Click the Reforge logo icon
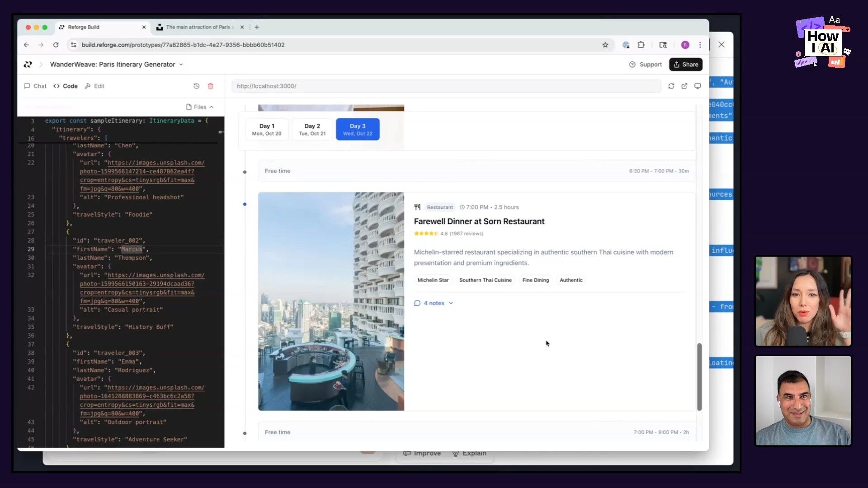Image resolution: width=868 pixels, height=488 pixels. point(28,65)
